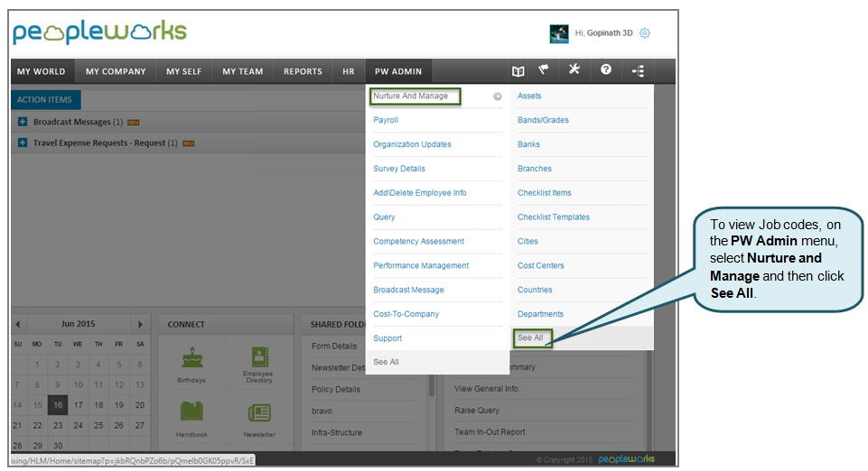Open Departments in submenu
The width and height of the screenshot is (868, 471).
pos(540,314)
